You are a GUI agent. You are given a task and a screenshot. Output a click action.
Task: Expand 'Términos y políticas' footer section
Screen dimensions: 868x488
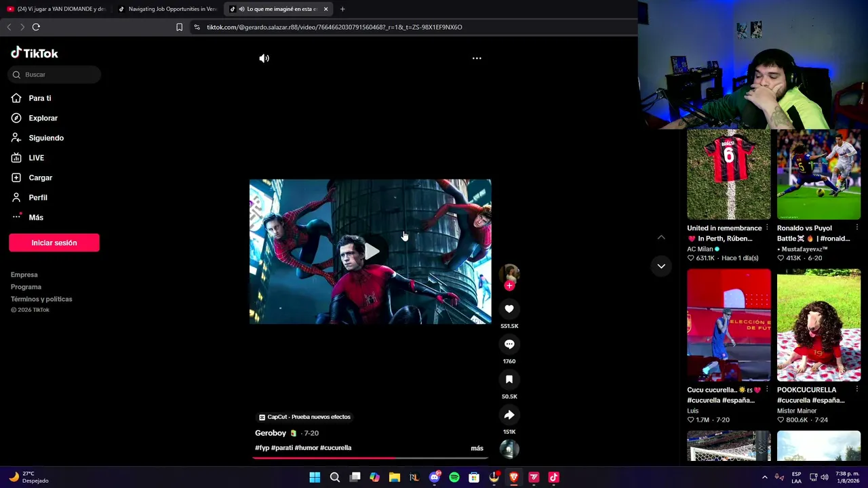click(41, 299)
